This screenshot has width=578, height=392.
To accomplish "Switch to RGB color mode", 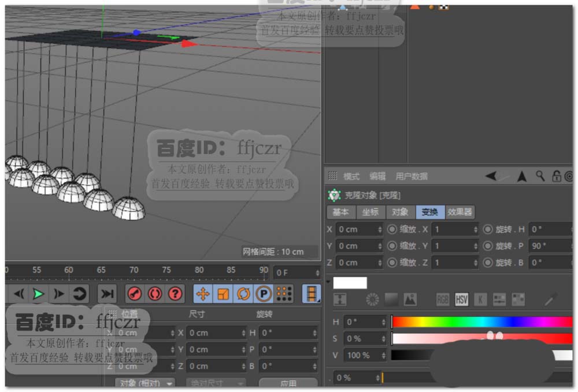I will (x=443, y=300).
